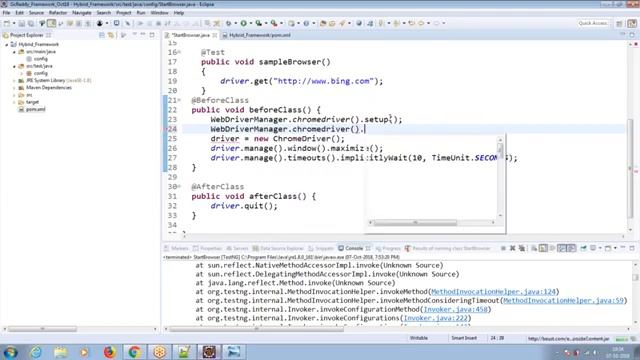Open the Project menu

(124, 13)
